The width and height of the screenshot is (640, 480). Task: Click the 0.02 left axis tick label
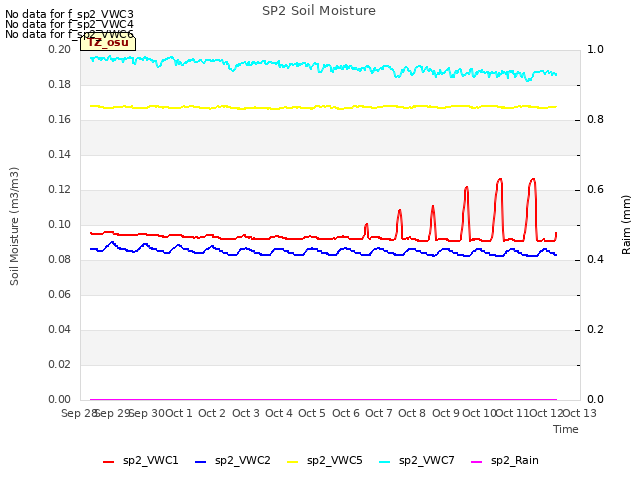(x=60, y=364)
